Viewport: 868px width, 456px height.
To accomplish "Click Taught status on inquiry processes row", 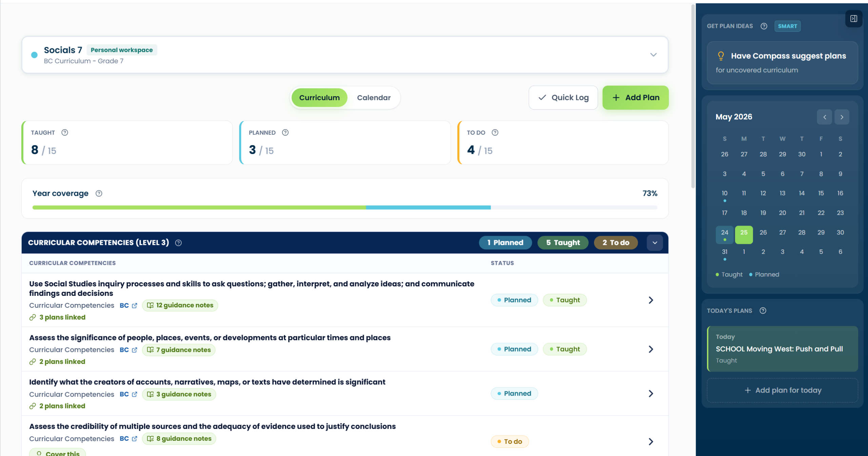I will 565,300.
